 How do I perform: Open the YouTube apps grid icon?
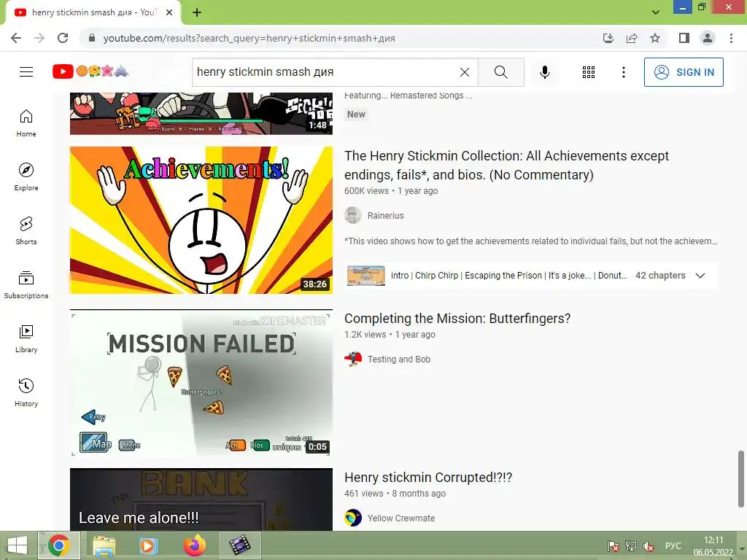[589, 72]
